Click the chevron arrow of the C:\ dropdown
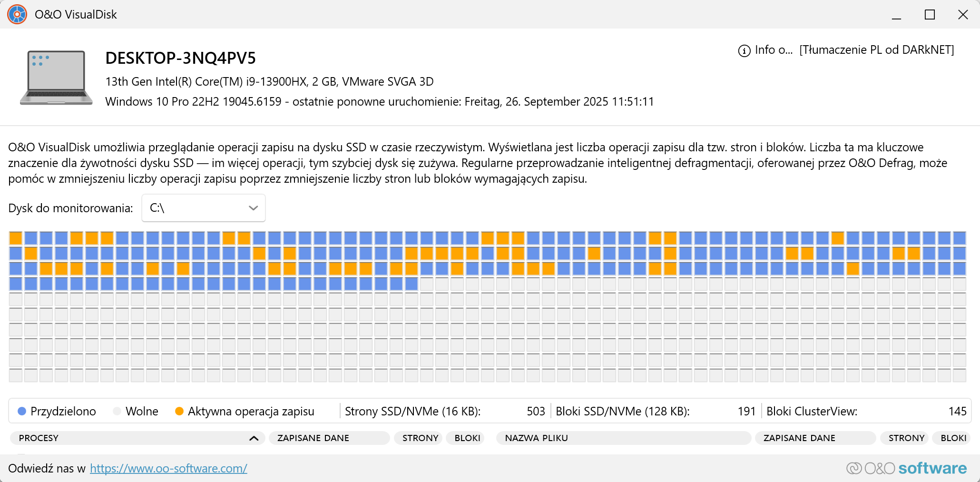This screenshot has height=482, width=980. click(253, 208)
